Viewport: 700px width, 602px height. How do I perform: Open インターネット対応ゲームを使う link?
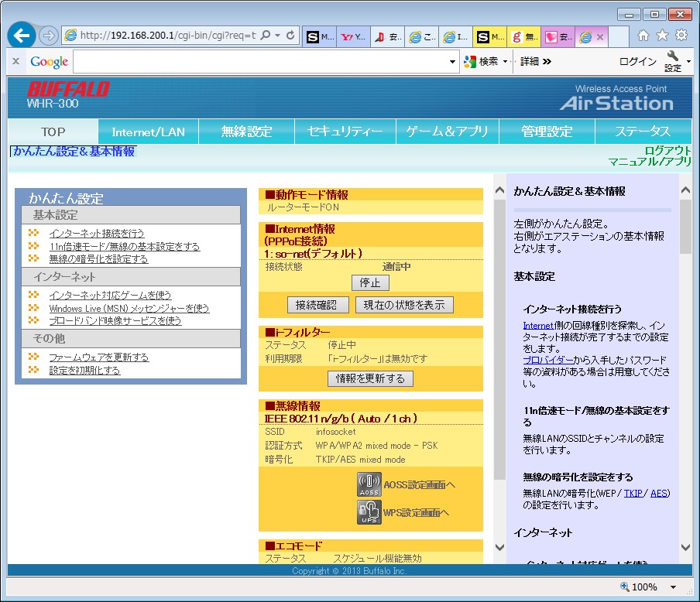pyautogui.click(x=110, y=295)
